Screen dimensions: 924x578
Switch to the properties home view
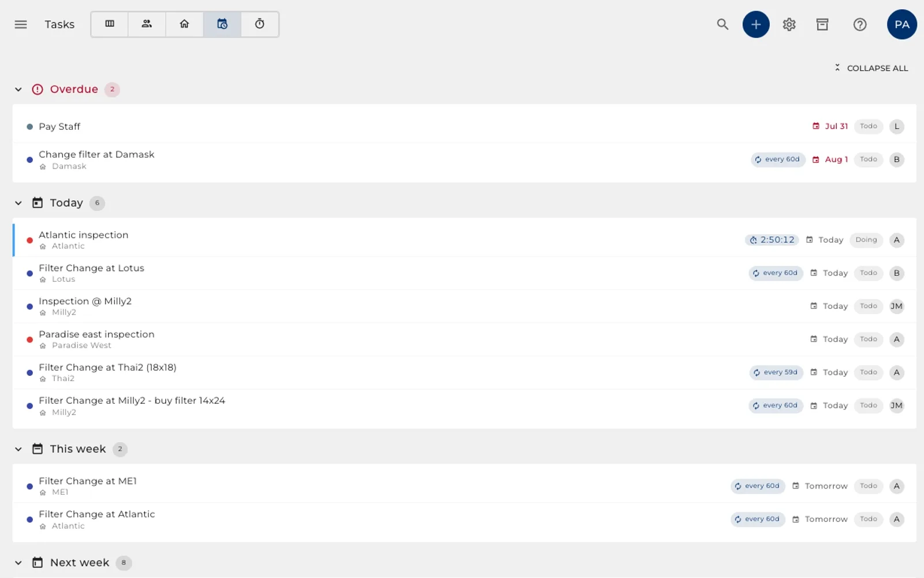click(x=184, y=24)
